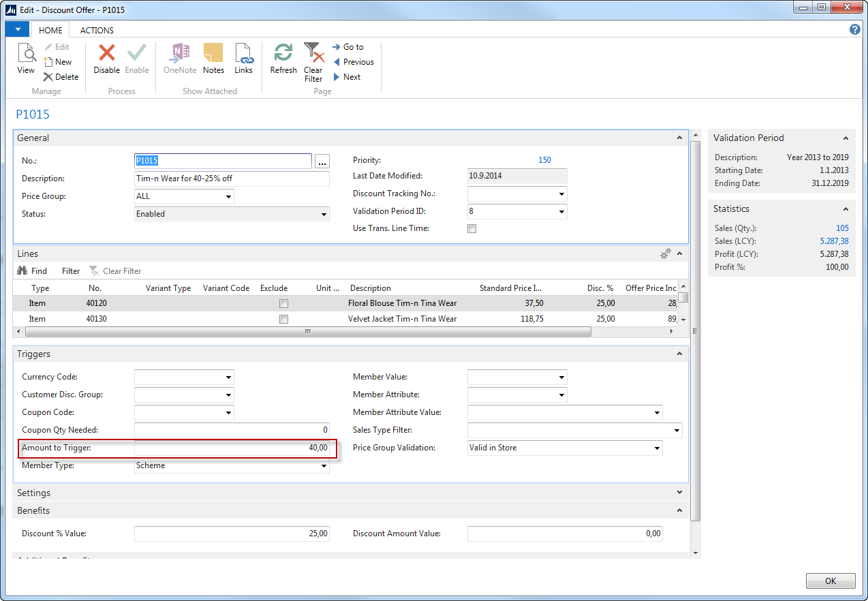Open Notes from the ribbon
The width and height of the screenshot is (868, 601).
(213, 54)
